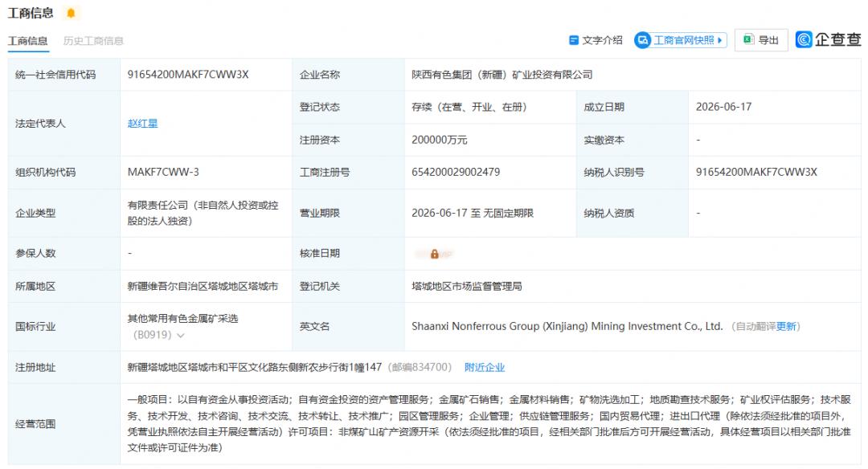This screenshot has width=868, height=469.
Task: Click registration number 654200029002479
Action: coord(456,172)
